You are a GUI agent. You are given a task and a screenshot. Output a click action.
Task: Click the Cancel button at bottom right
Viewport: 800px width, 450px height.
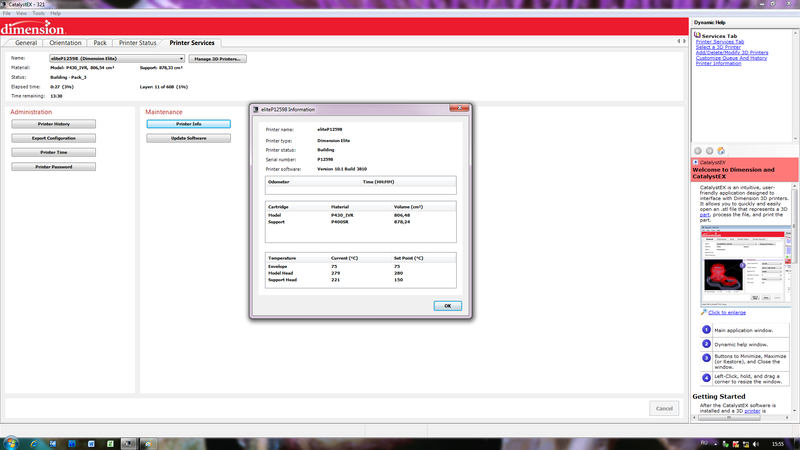click(664, 408)
